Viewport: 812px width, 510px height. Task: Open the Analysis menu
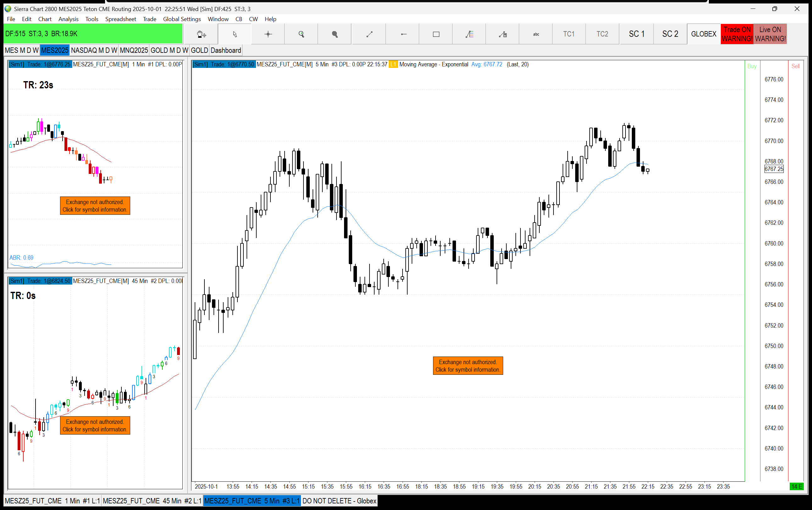pyautogui.click(x=68, y=19)
